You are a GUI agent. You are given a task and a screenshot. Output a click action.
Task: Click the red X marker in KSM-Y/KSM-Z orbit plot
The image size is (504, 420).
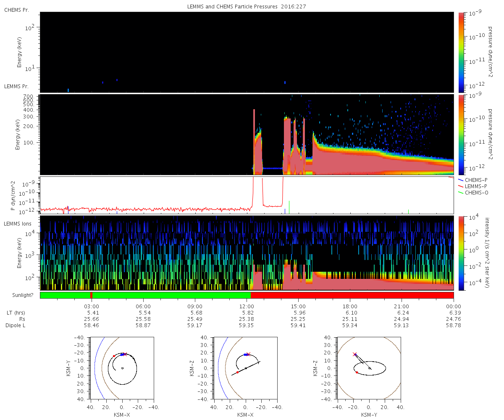pos(354,354)
